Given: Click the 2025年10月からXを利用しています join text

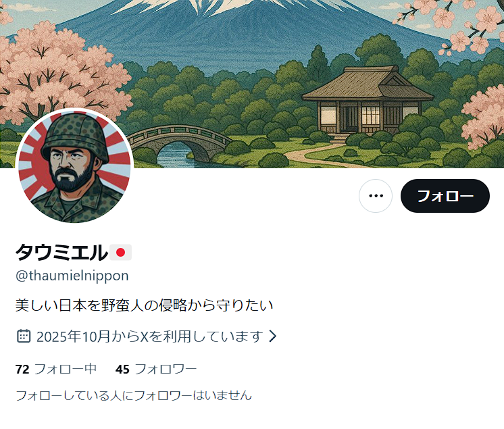Looking at the screenshot, I should (150, 336).
